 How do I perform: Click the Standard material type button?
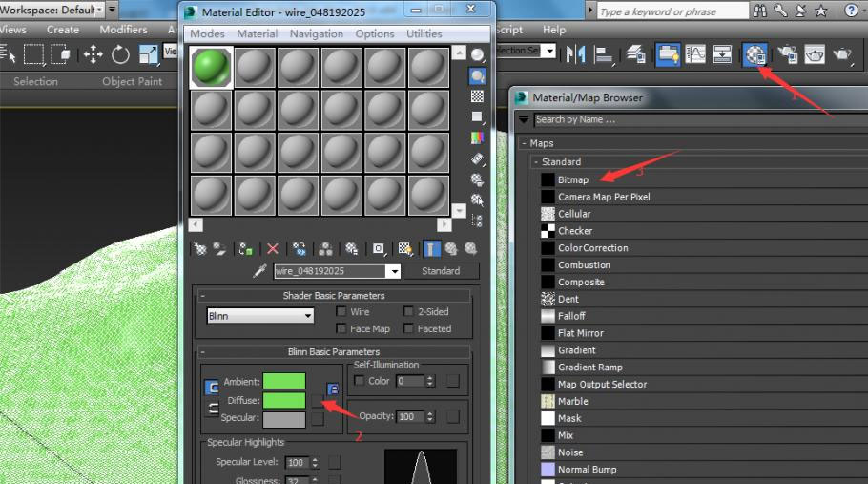(441, 271)
